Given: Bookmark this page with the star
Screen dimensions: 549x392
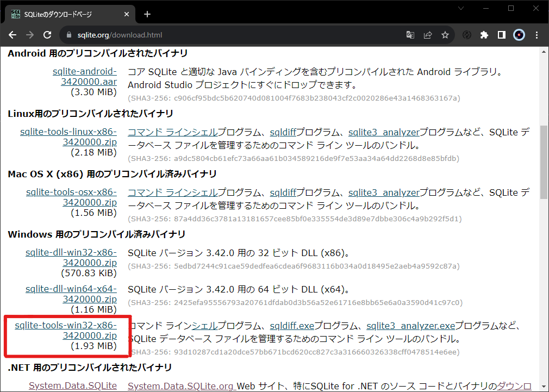Looking at the screenshot, I should pos(445,35).
